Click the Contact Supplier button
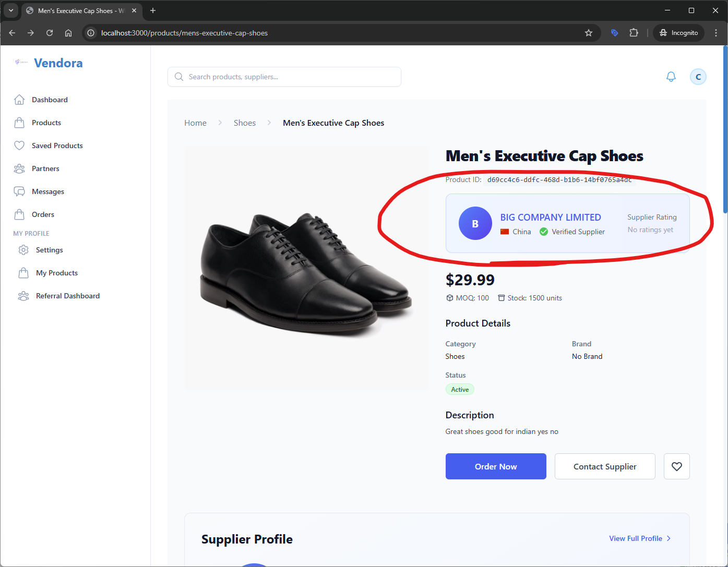Viewport: 728px width, 567px height. pos(604,466)
